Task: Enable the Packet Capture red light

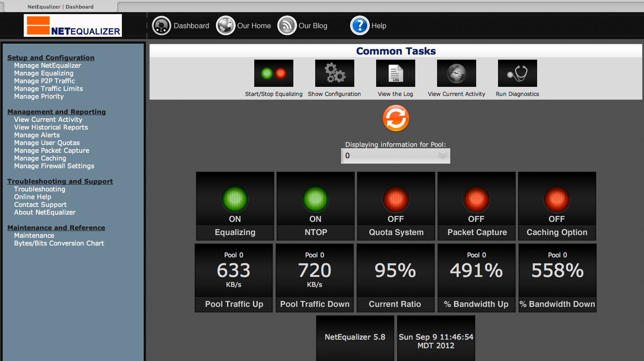Action: (x=476, y=199)
